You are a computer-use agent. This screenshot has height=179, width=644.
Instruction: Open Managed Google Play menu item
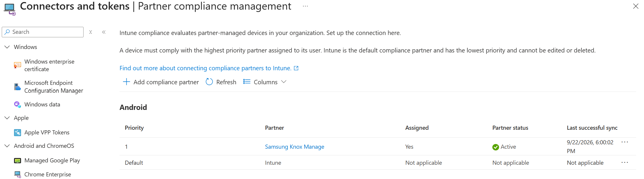(x=52, y=161)
